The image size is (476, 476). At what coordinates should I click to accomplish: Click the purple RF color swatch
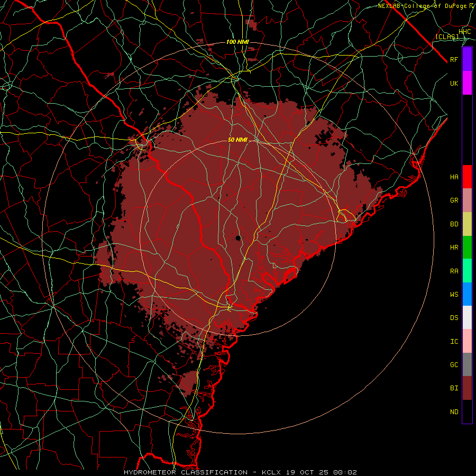click(x=467, y=59)
